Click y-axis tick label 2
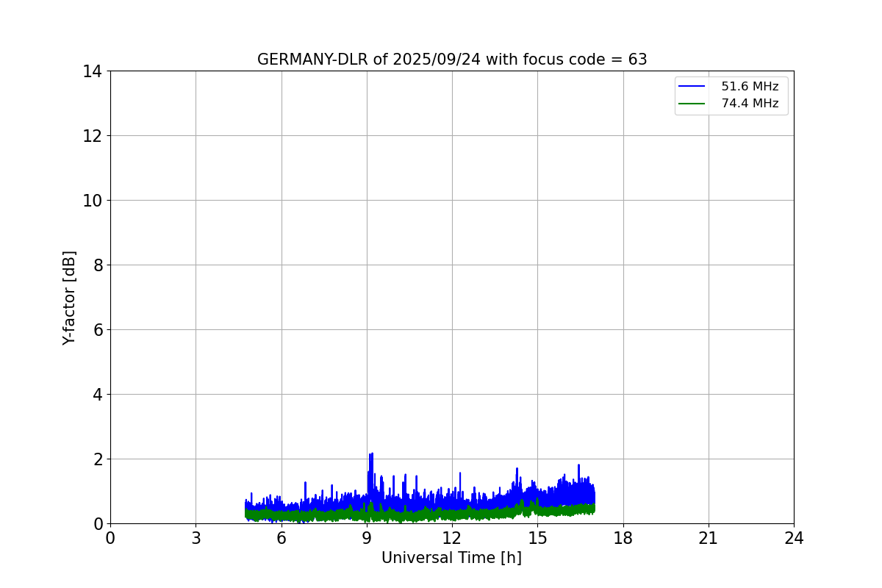This screenshot has height=588, width=882. pos(97,459)
